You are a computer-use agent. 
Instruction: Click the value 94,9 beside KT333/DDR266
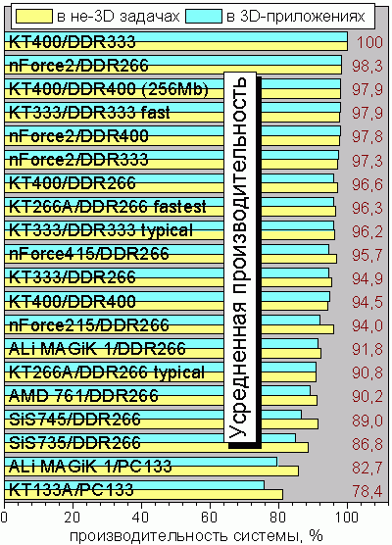click(x=367, y=278)
